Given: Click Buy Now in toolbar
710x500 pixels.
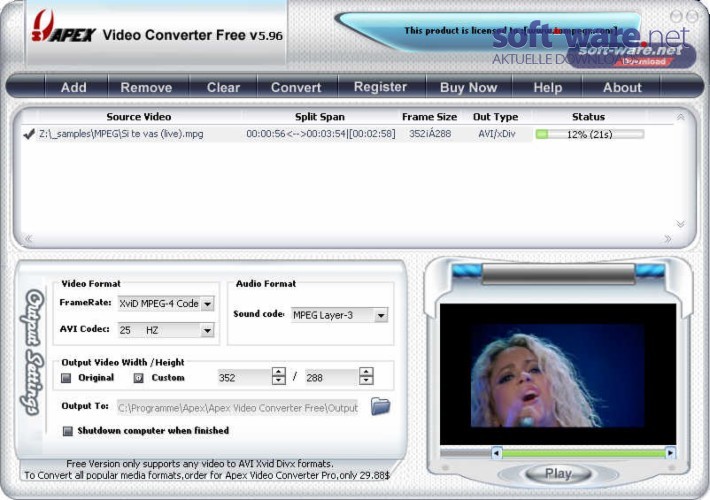Looking at the screenshot, I should tap(469, 87).
